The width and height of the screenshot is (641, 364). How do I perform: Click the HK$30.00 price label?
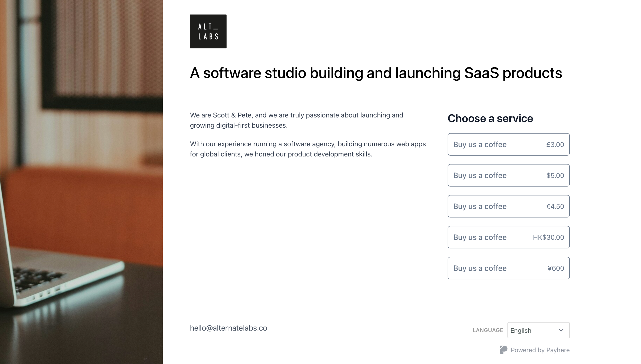tap(548, 237)
